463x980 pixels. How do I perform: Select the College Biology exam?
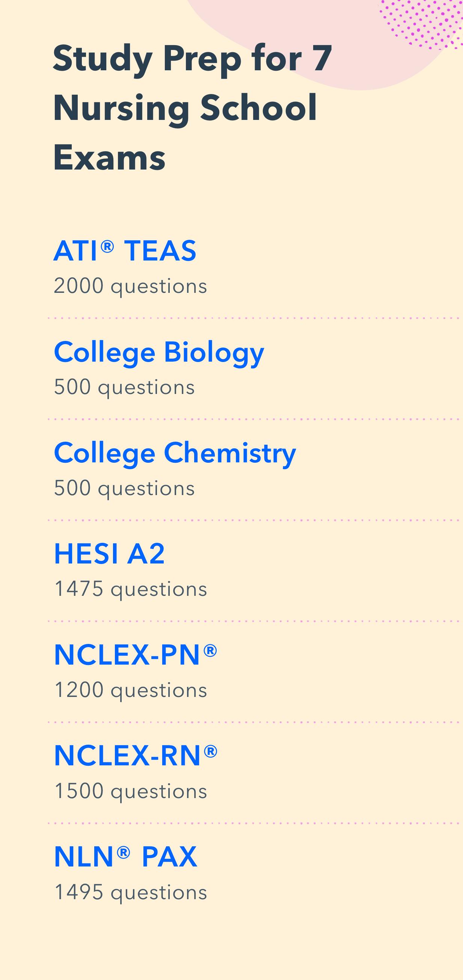click(x=159, y=352)
